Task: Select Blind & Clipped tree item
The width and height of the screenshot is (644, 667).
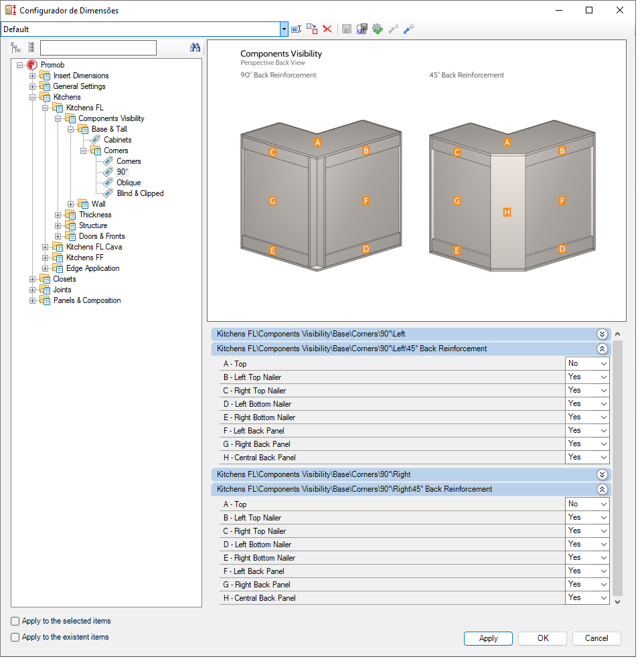Action: coord(140,193)
